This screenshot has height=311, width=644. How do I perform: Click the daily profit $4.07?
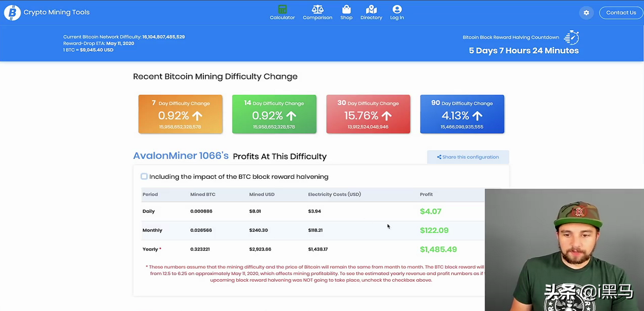pos(431,211)
